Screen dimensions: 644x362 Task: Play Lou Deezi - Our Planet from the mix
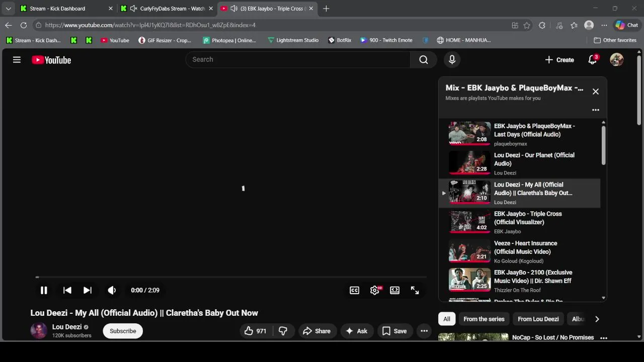(520, 163)
